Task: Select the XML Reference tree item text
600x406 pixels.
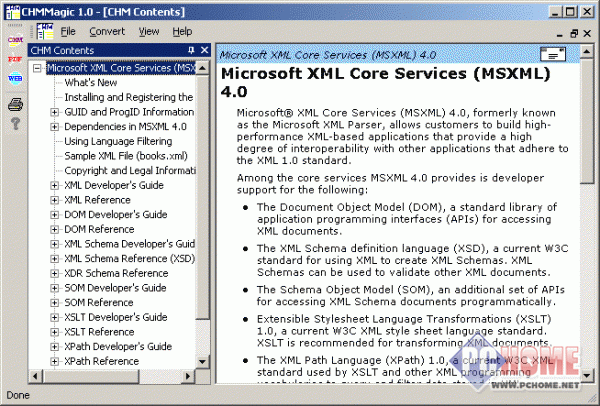Action: point(97,200)
